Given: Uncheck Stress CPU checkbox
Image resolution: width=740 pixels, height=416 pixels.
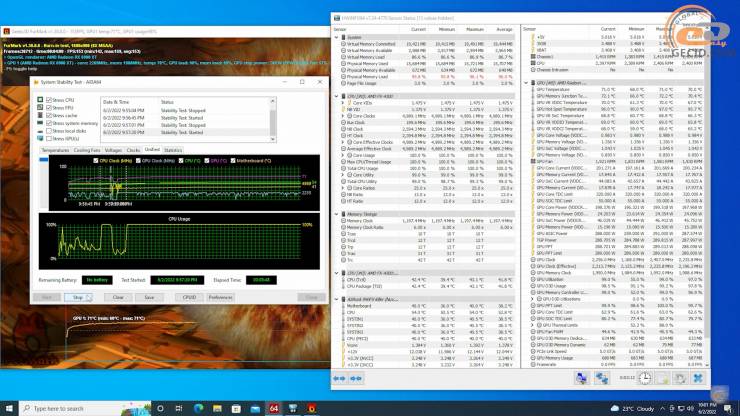Looking at the screenshot, I should 49,100.
